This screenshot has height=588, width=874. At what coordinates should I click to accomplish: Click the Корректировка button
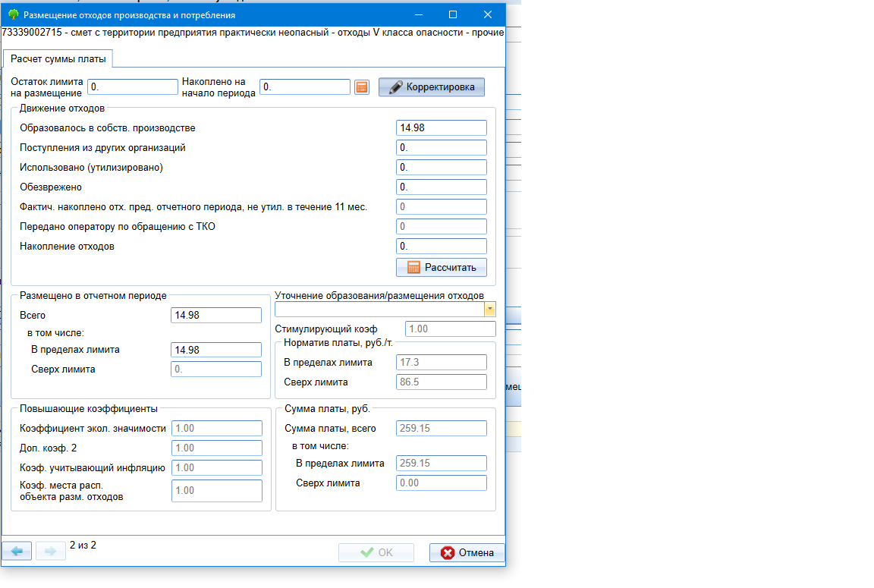click(431, 87)
